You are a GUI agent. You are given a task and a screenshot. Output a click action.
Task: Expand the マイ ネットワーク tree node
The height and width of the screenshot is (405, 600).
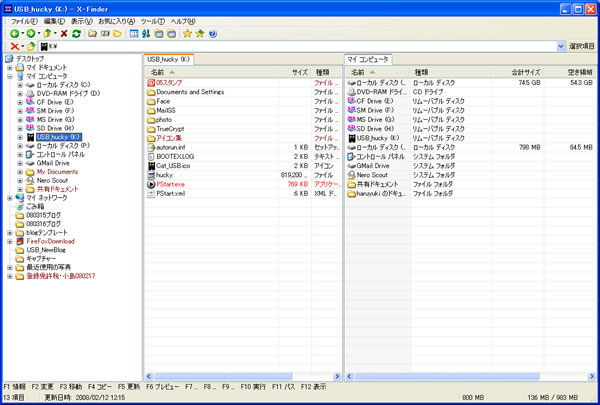pyautogui.click(x=10, y=198)
